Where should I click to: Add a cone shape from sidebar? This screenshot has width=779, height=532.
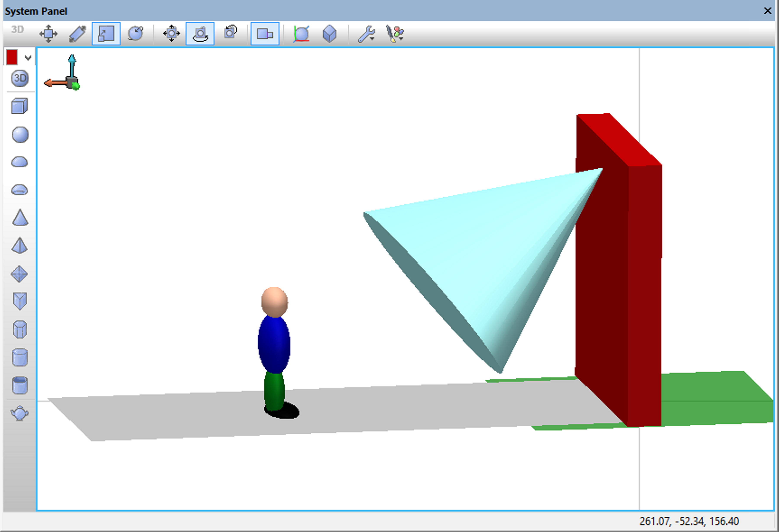[x=20, y=218]
